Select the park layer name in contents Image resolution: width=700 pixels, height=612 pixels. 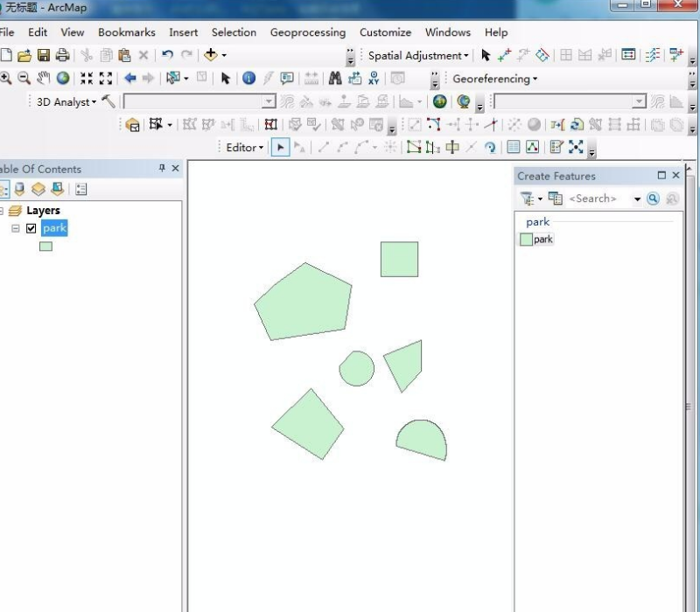tap(54, 228)
